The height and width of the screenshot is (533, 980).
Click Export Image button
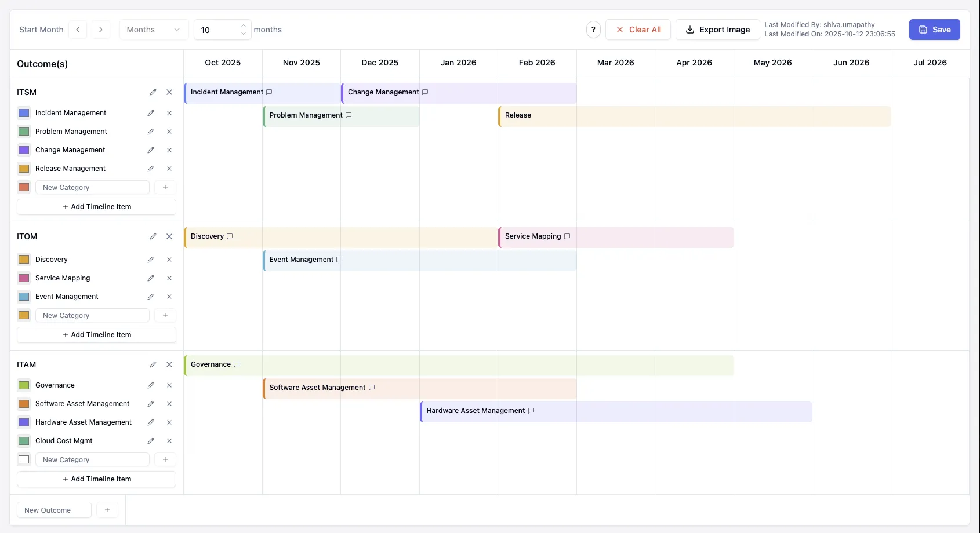[717, 30]
